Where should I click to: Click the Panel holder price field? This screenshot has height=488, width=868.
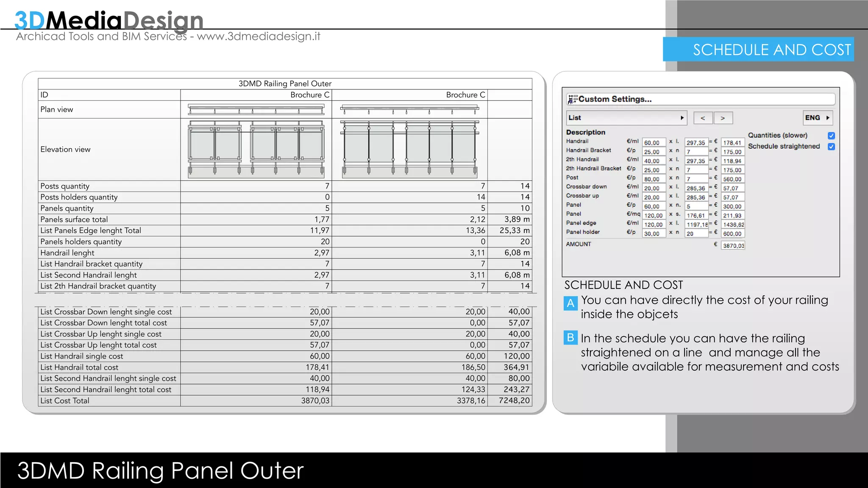pos(654,233)
